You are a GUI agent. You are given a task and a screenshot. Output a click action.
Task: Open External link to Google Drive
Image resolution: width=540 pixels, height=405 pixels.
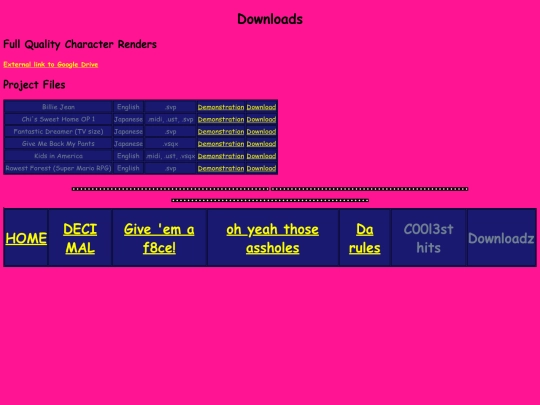pos(51,64)
